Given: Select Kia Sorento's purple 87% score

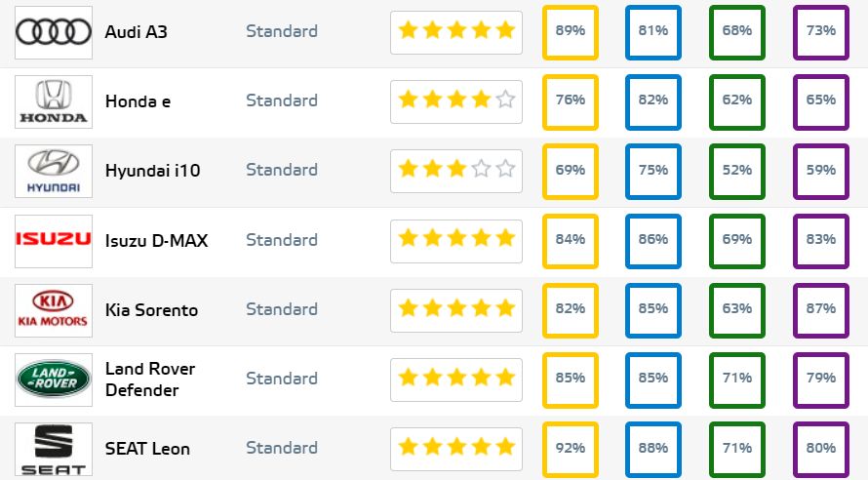Looking at the screenshot, I should (820, 309).
